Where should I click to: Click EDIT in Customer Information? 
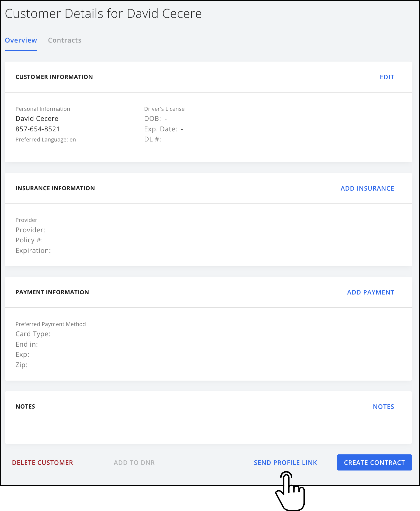coord(387,77)
